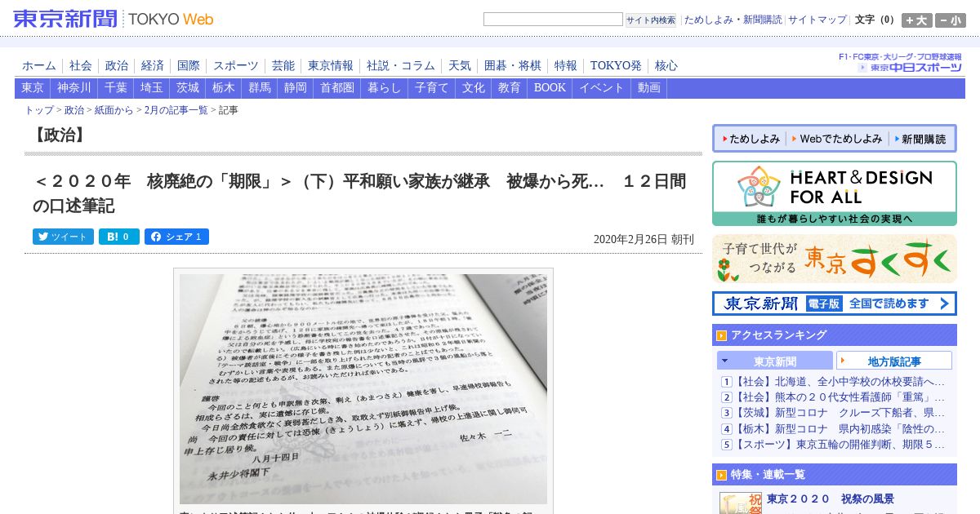This screenshot has width=980, height=514.
Task: Click the site search input field
Action: tap(553, 20)
